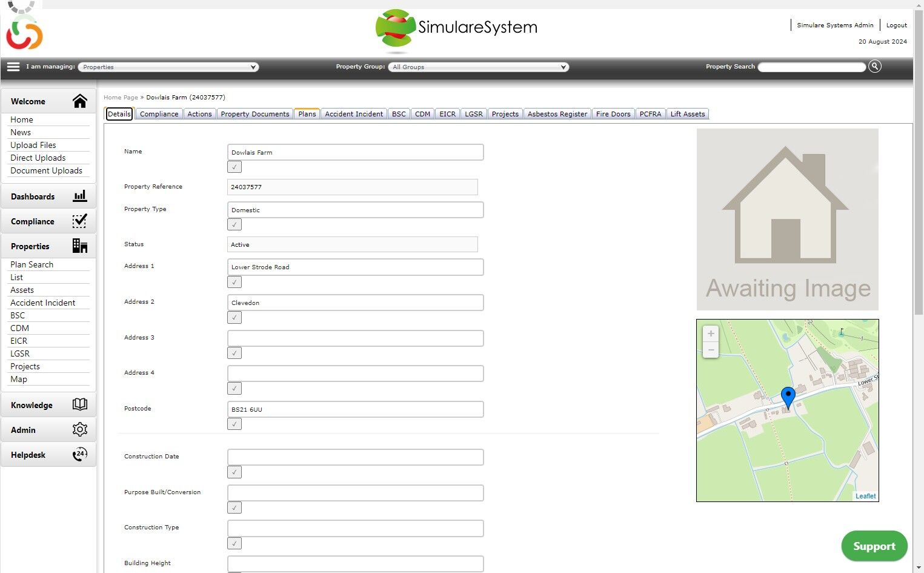Click the Welcome home icon

[80, 101]
